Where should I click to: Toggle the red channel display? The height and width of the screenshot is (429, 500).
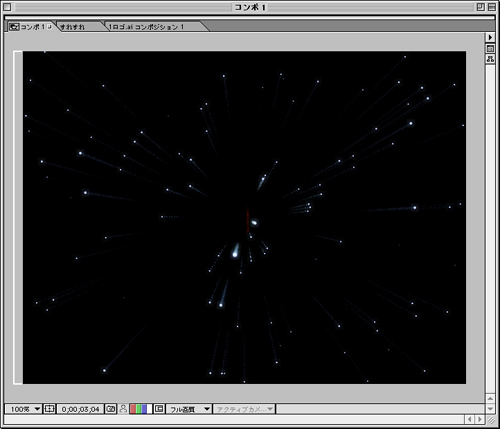[x=133, y=409]
